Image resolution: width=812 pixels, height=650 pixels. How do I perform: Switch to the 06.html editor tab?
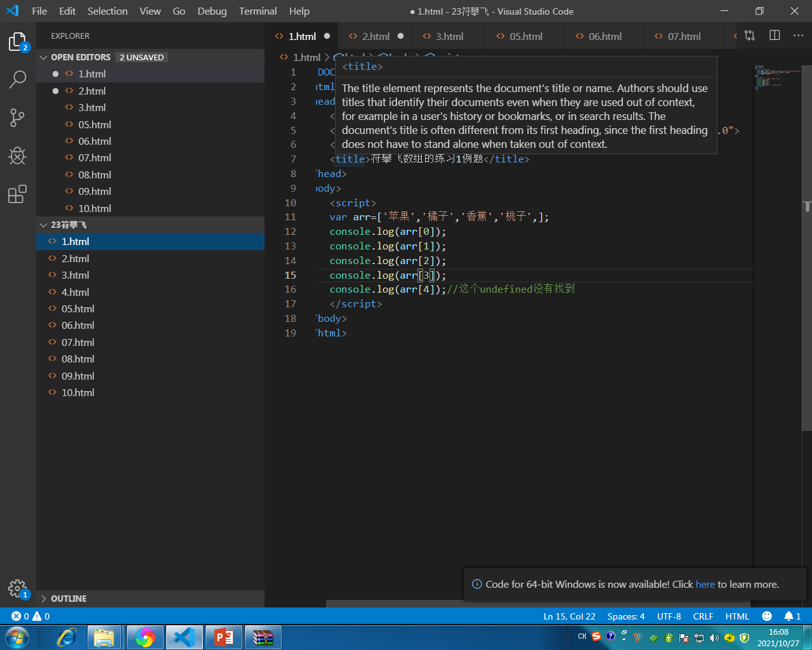[605, 36]
